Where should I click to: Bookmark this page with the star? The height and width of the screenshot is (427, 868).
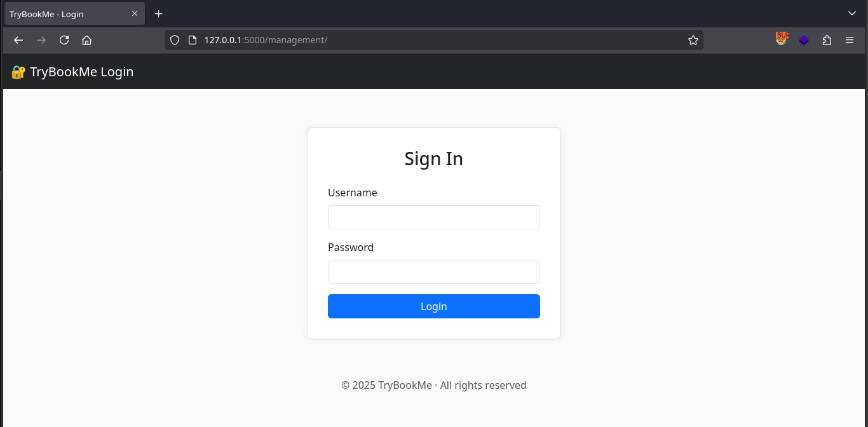tap(693, 40)
